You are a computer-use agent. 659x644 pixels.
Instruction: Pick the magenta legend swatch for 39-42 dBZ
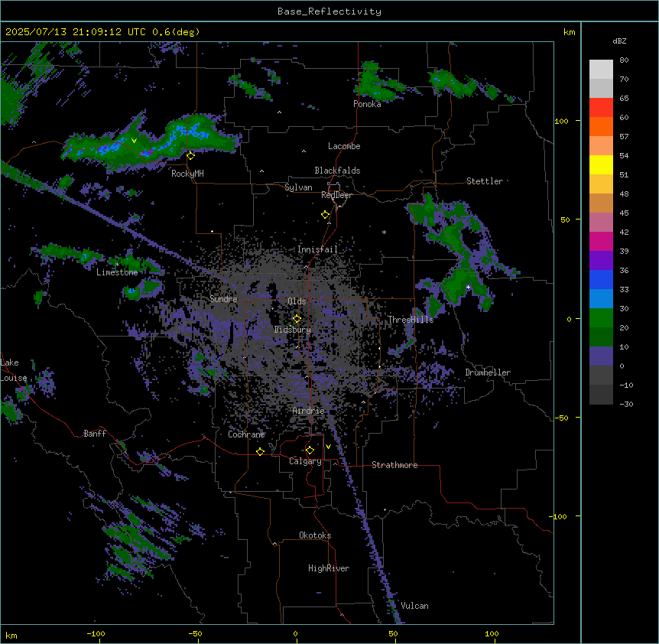(x=601, y=241)
